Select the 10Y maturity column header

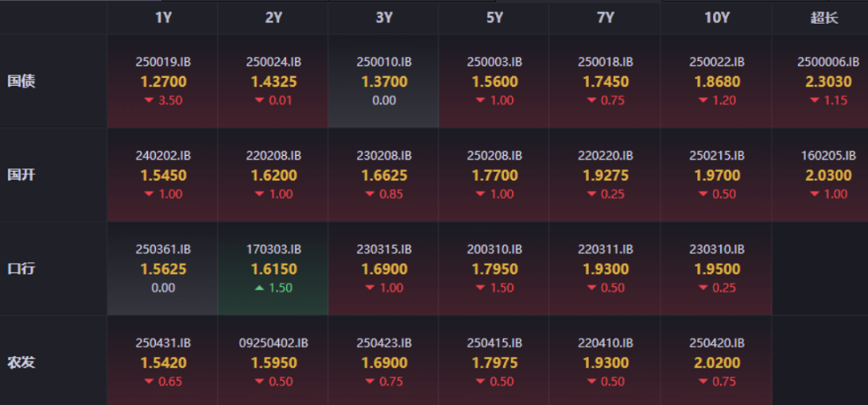pos(716,18)
